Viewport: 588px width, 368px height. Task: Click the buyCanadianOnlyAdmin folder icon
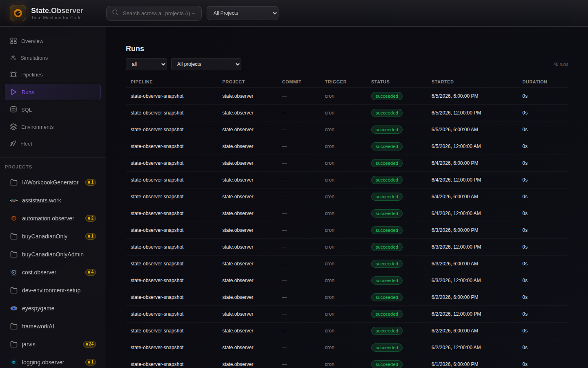pos(14,254)
